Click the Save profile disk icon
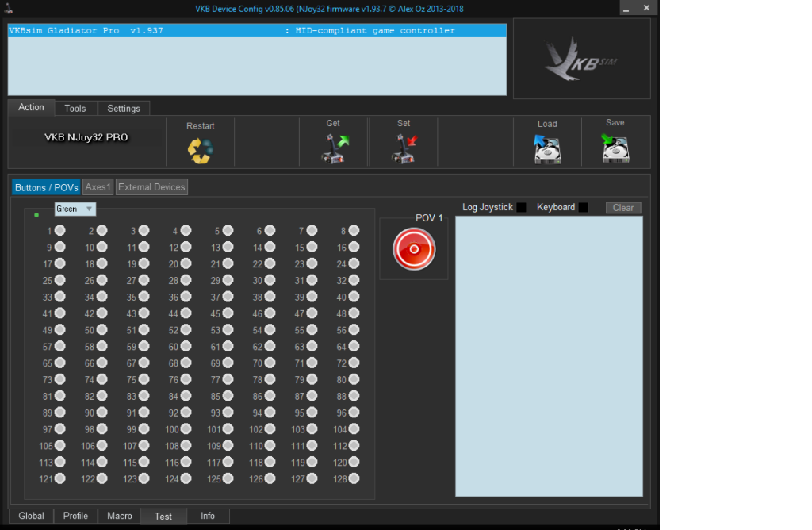The image size is (812, 530). (615, 148)
